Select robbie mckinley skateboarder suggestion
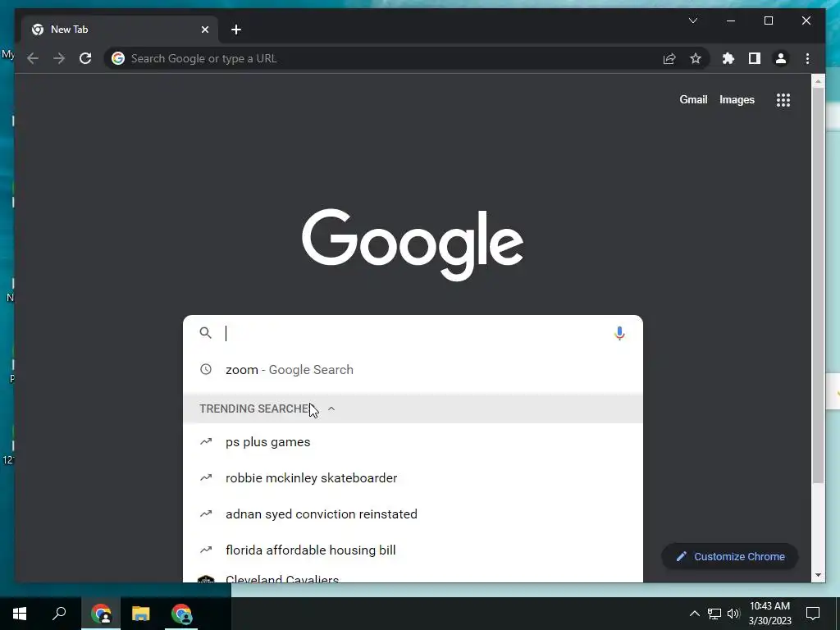Image resolution: width=840 pixels, height=630 pixels. pos(413,478)
